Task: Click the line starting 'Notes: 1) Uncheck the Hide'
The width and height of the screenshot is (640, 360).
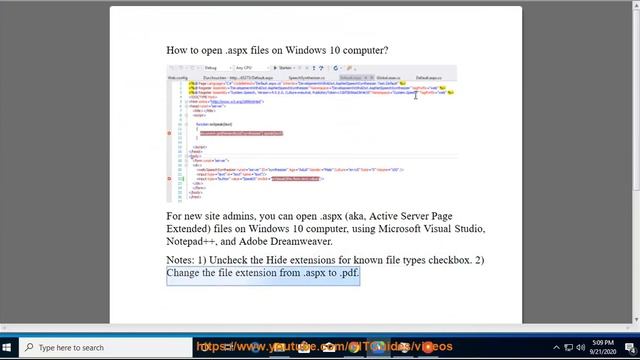Action: point(325,260)
